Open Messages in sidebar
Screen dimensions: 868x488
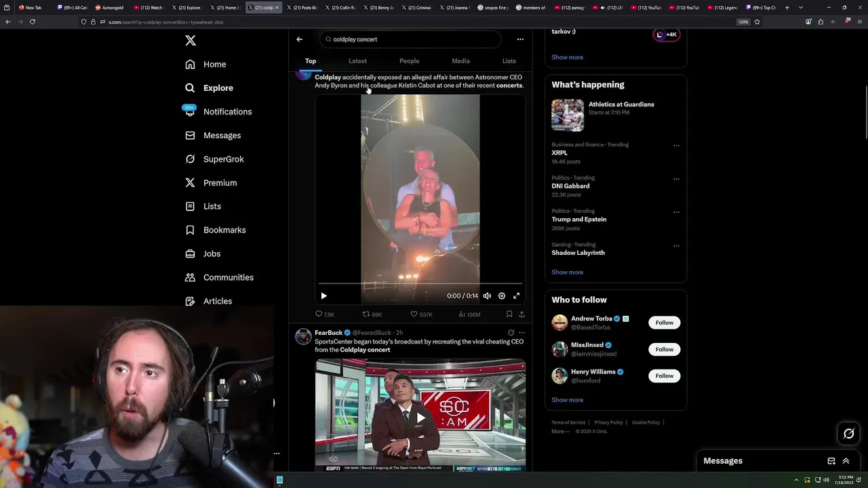click(213, 136)
